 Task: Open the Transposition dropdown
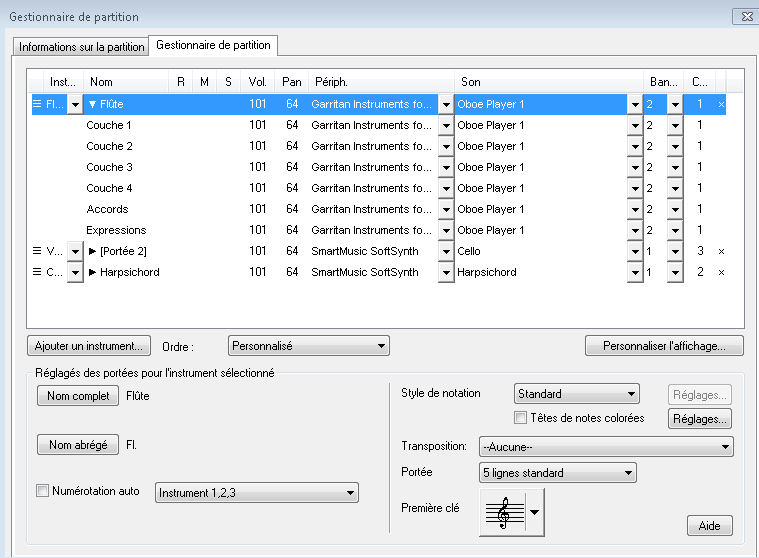[606, 446]
